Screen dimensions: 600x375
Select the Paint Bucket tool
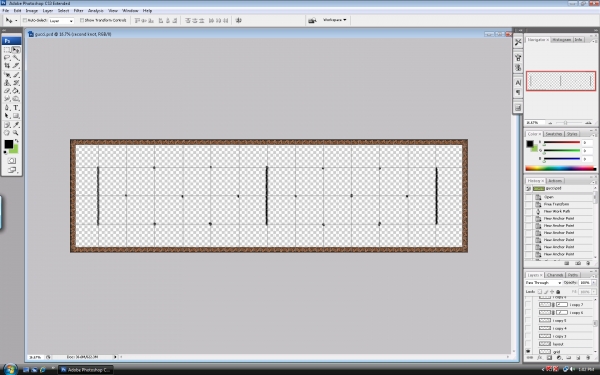point(16,91)
